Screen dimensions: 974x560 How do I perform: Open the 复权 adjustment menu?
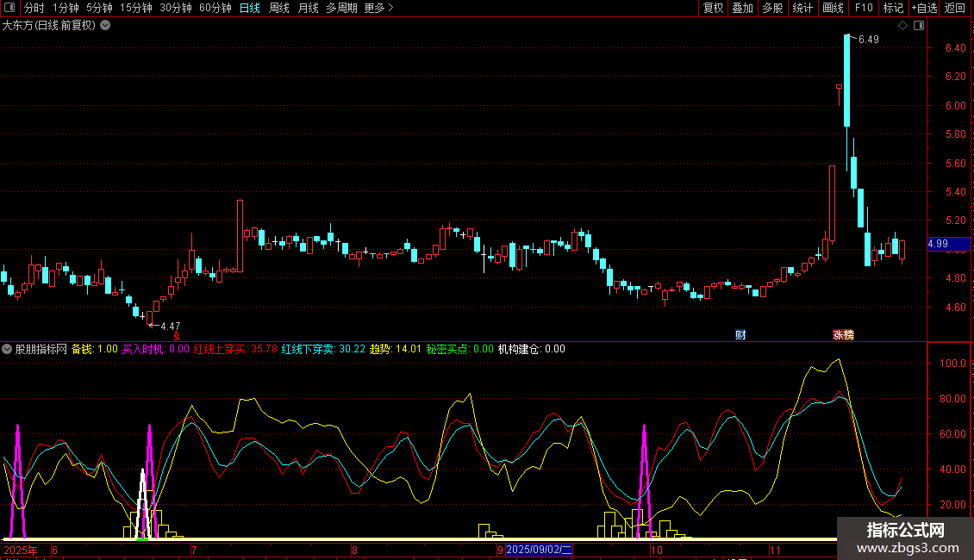(713, 8)
